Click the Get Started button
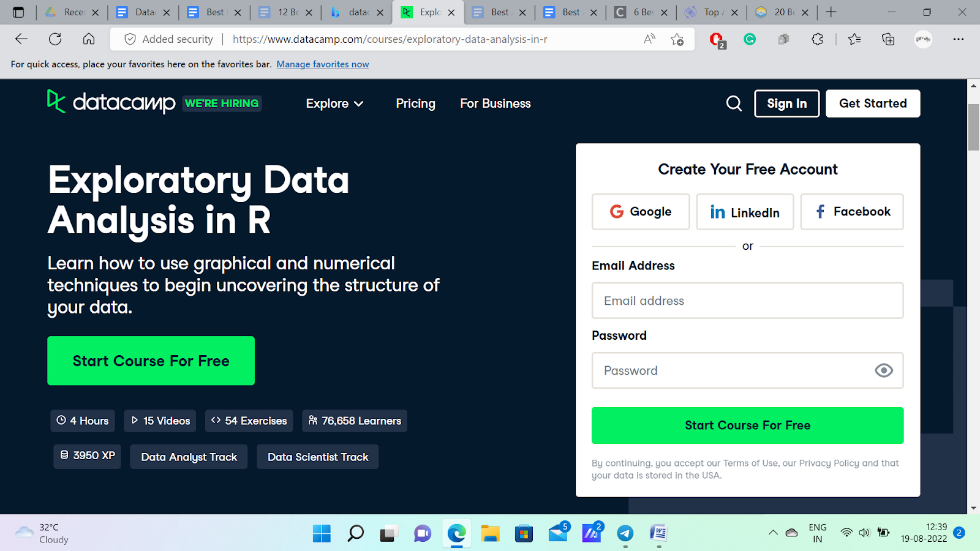Image resolution: width=980 pixels, height=551 pixels. point(873,103)
